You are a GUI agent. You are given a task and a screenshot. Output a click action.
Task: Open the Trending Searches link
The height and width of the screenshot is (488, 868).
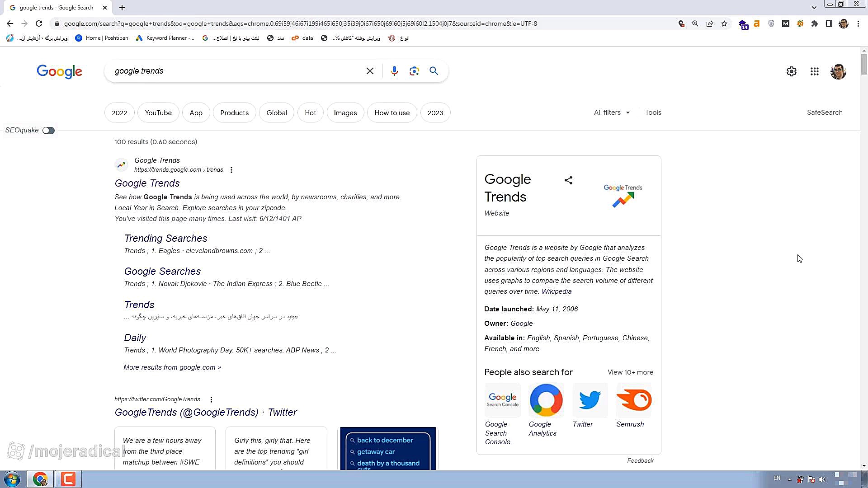(165, 238)
